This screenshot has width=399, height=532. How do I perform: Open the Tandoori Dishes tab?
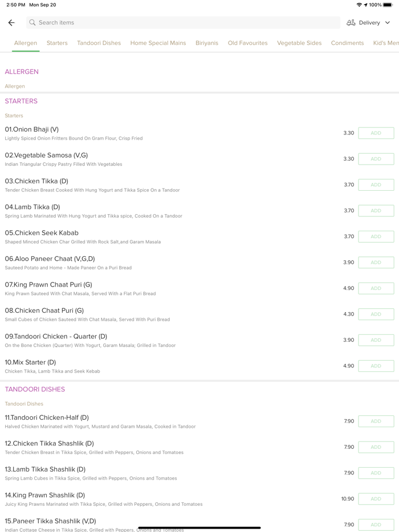99,43
